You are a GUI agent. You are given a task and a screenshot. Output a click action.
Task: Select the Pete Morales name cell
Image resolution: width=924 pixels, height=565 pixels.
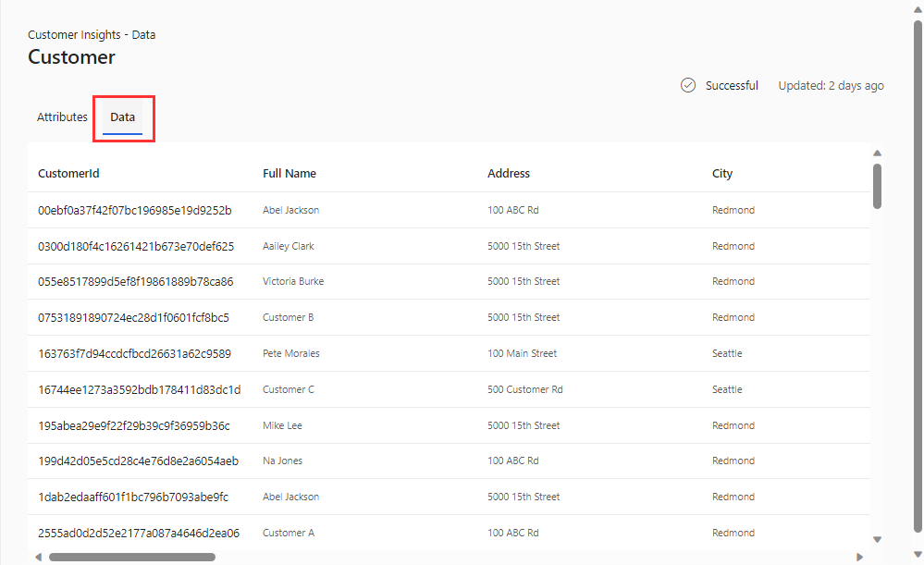pyautogui.click(x=290, y=353)
